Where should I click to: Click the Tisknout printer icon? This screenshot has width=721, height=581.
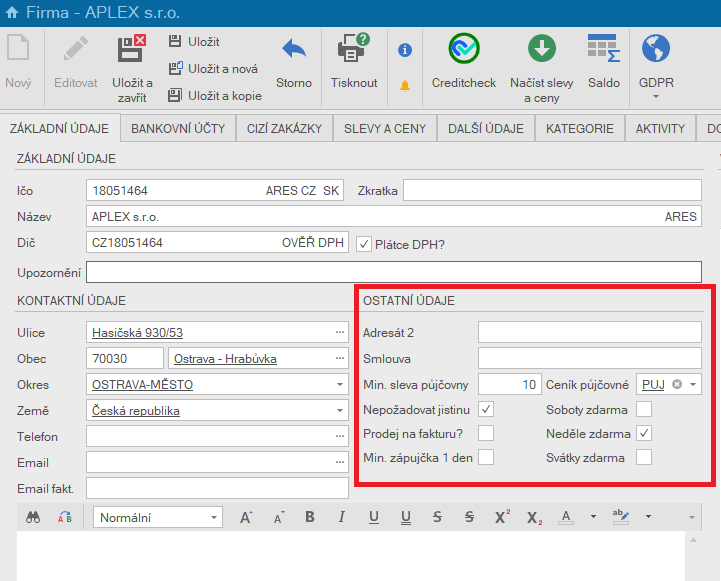(354, 47)
